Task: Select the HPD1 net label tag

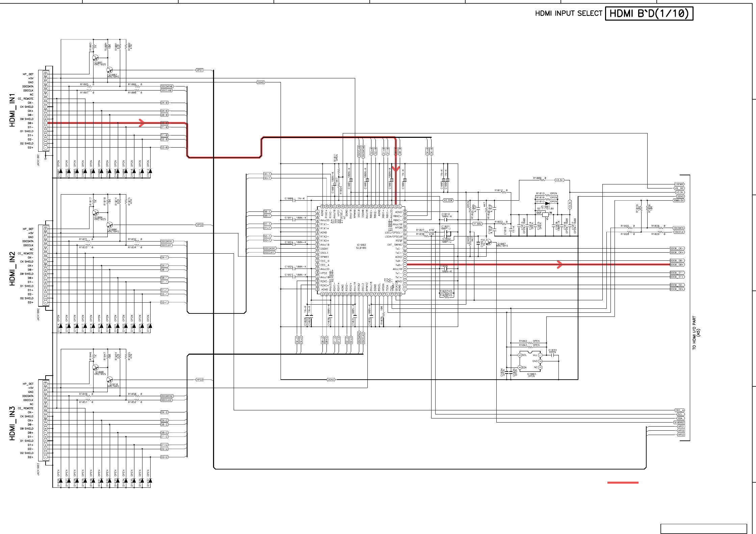Action: point(200,70)
